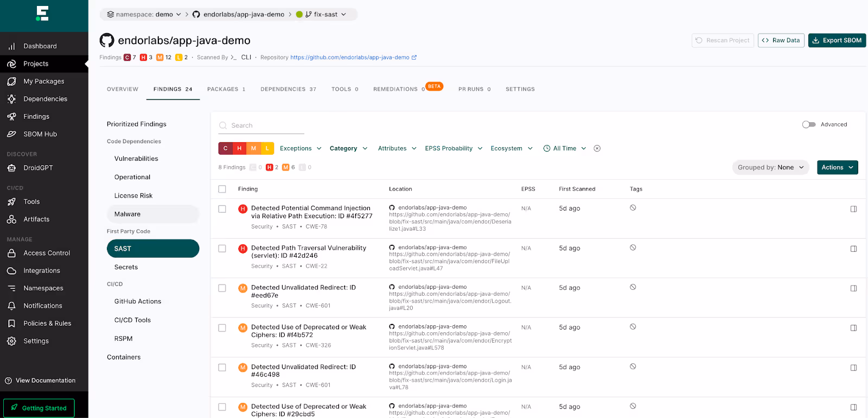
Task: Open the GitHub repository URL link
Action: tap(349, 58)
